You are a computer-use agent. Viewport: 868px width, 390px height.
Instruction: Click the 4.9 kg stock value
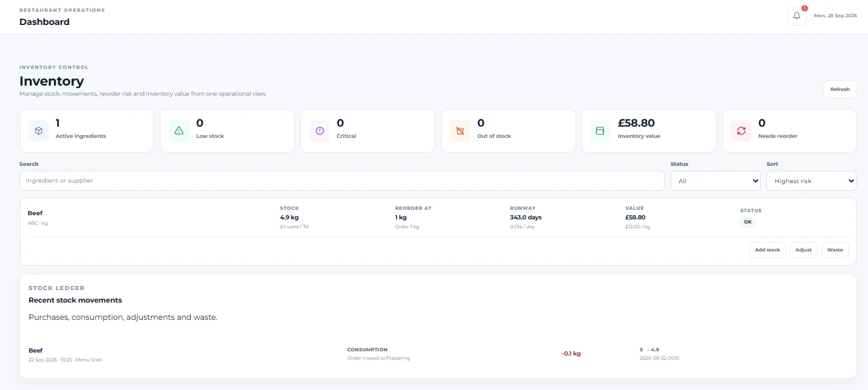click(x=289, y=217)
